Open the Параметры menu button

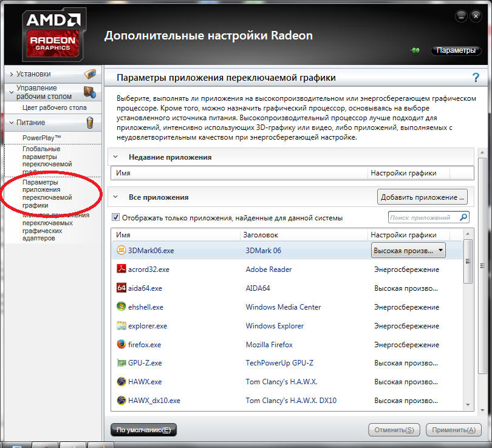[456, 50]
